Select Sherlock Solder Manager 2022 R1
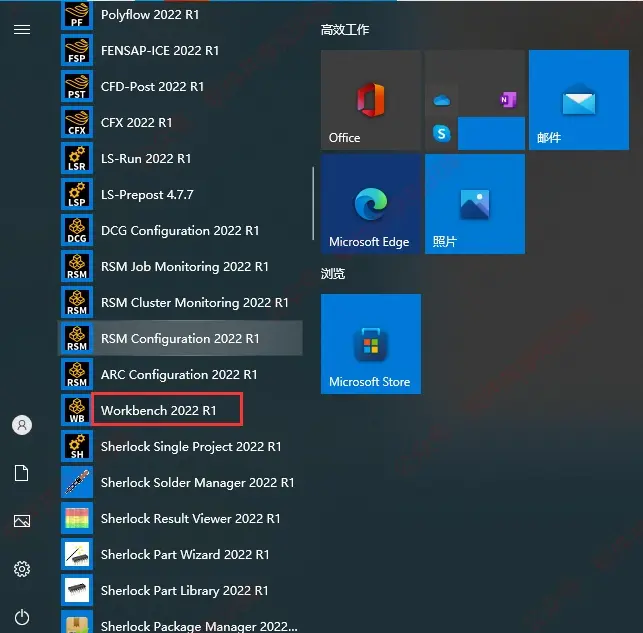The height and width of the screenshot is (633, 643). (198, 483)
